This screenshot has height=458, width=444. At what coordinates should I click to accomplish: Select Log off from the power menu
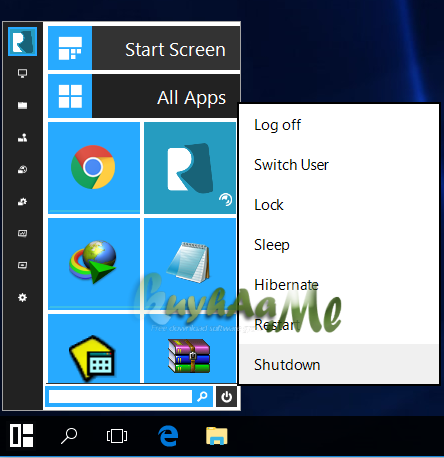pos(339,125)
